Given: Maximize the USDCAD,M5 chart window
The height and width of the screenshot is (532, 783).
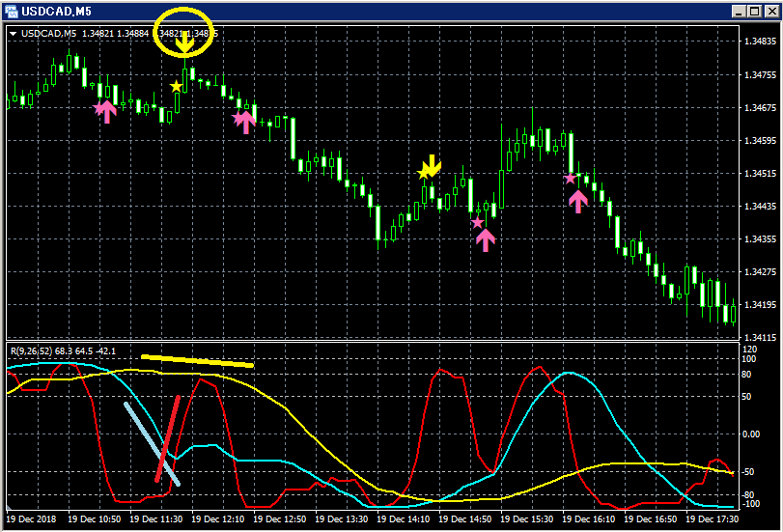Looking at the screenshot, I should tap(755, 11).
